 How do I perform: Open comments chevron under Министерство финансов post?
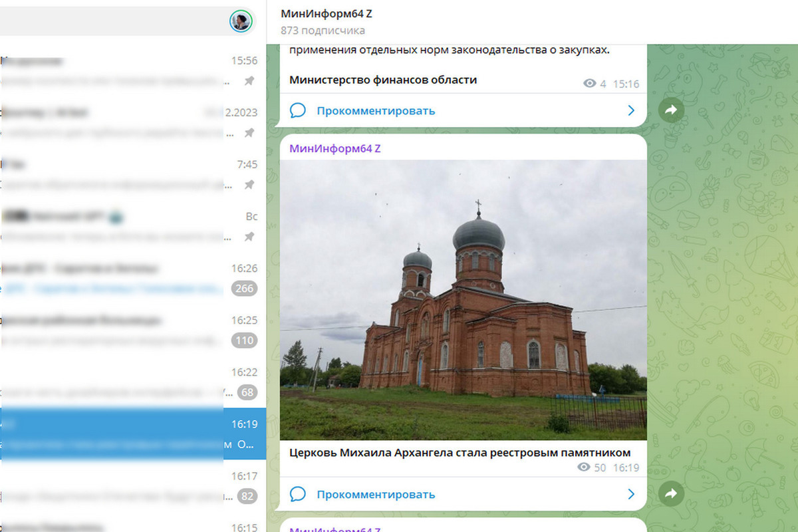631,110
